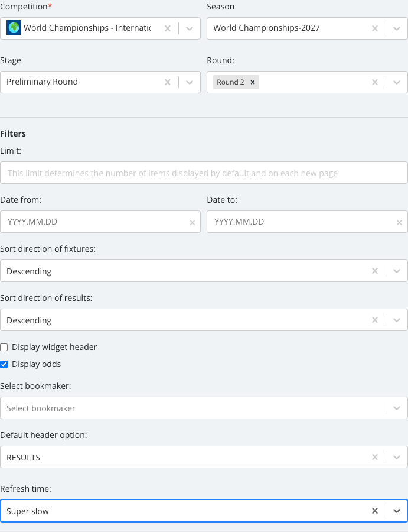Clear the Date to field
Image resolution: width=408 pixels, height=532 pixels.
[399, 223]
